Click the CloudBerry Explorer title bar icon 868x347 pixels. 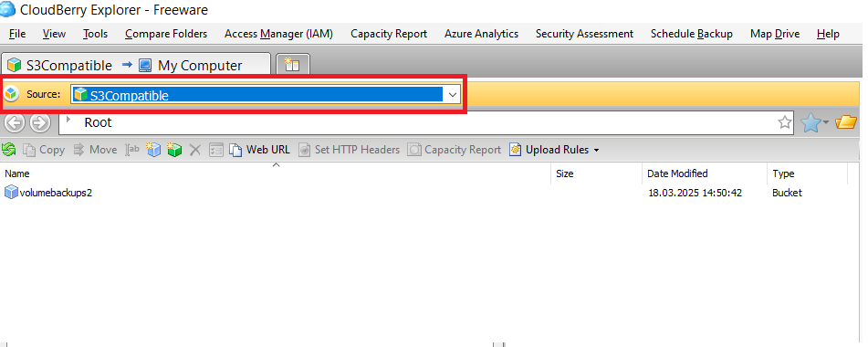[x=7, y=9]
